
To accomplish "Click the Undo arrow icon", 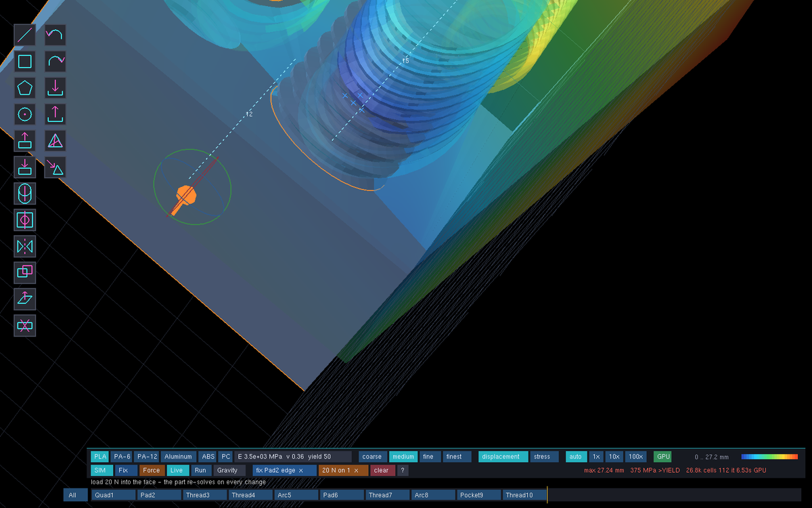I will click(x=55, y=35).
